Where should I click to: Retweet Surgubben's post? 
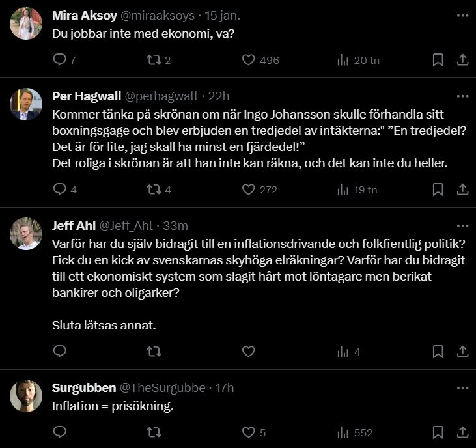(x=154, y=432)
